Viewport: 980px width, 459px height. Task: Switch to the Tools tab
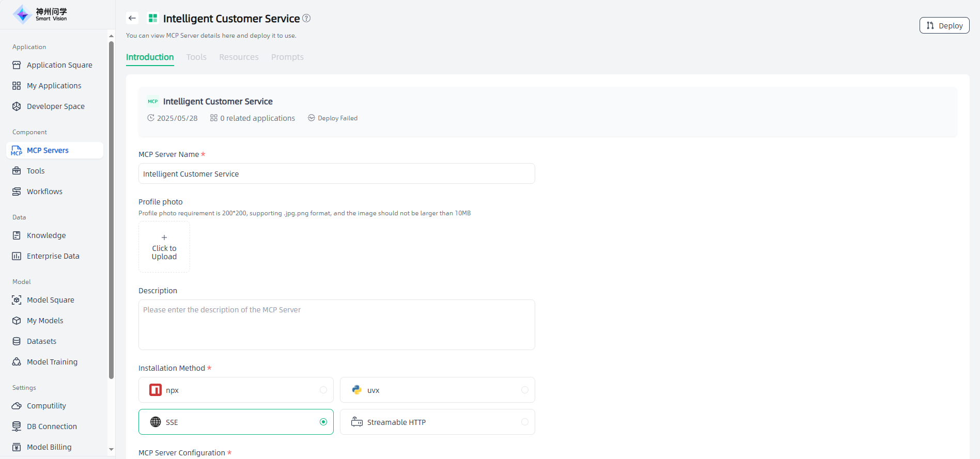click(x=196, y=57)
